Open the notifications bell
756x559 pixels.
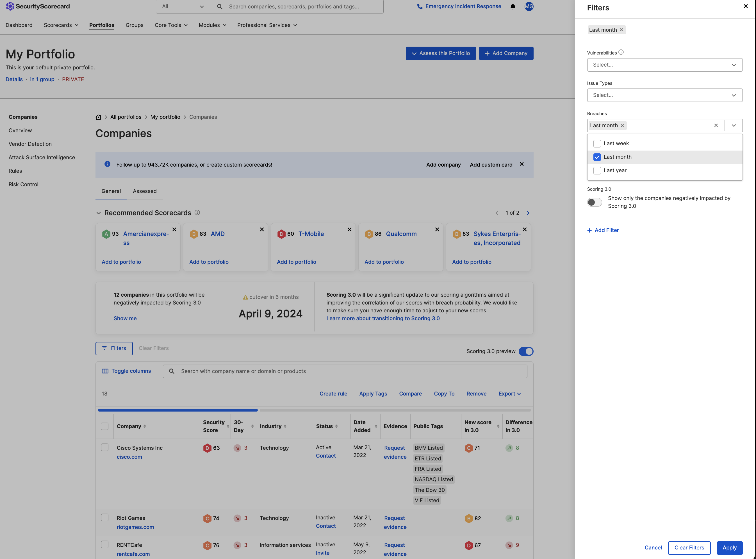[513, 6]
